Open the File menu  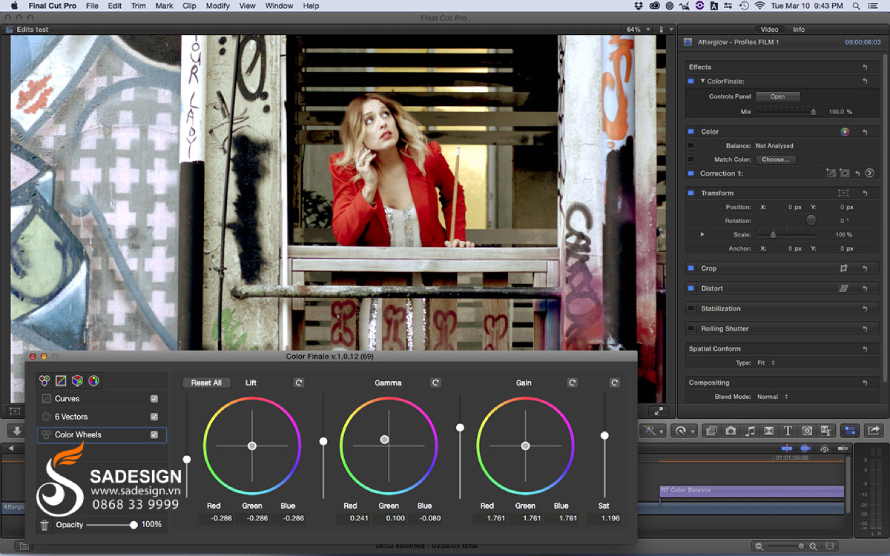pos(92,6)
